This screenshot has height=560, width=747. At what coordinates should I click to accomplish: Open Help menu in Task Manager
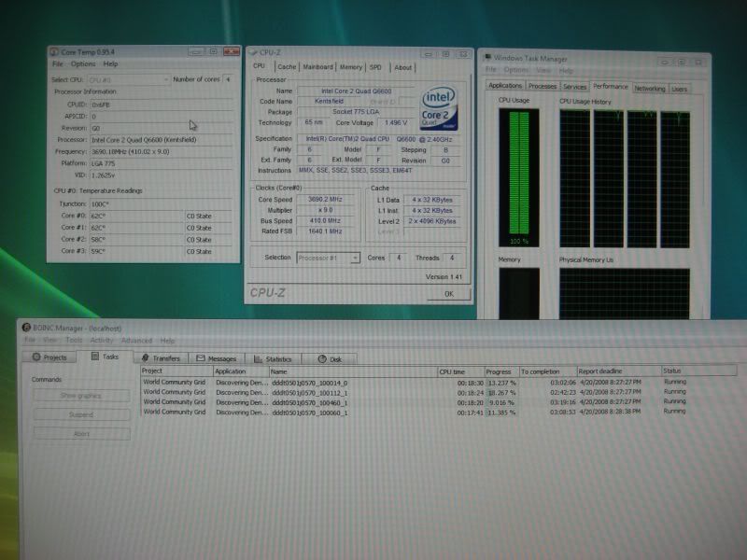(566, 71)
